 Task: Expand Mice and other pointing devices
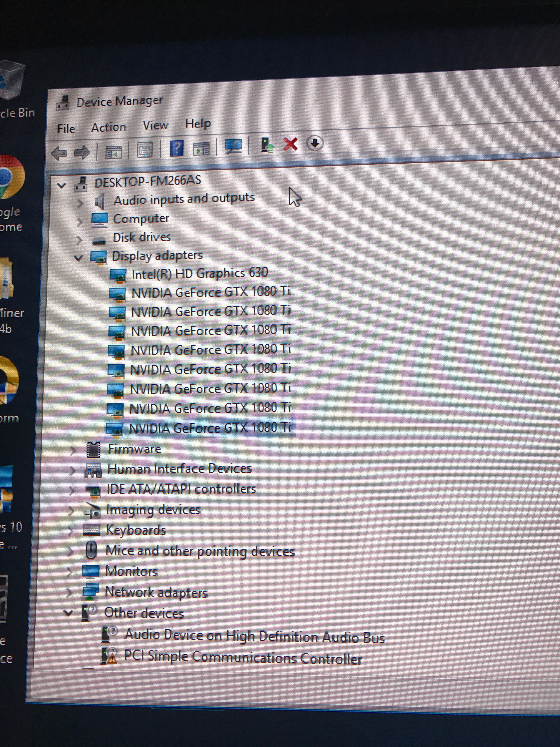pos(70,552)
